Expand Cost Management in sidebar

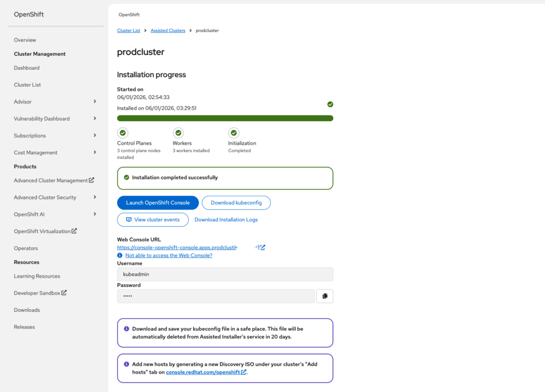click(x=95, y=153)
